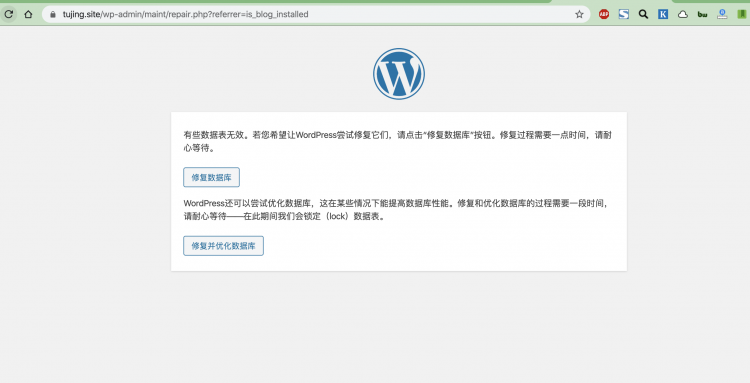Open the red ABP adblock extension

(x=604, y=14)
